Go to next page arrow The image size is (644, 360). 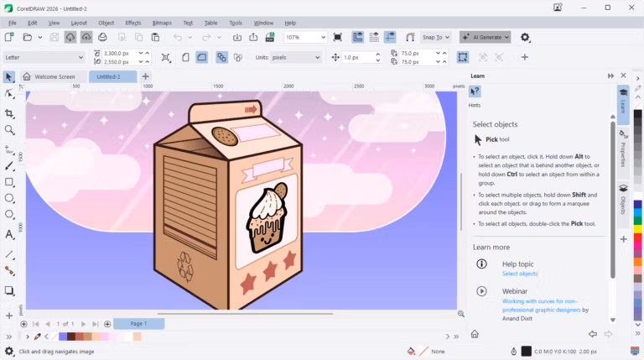83,324
